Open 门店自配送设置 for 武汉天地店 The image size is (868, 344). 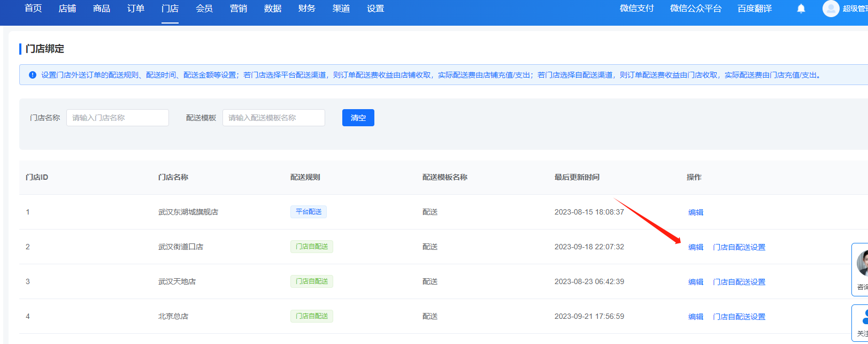(739, 282)
